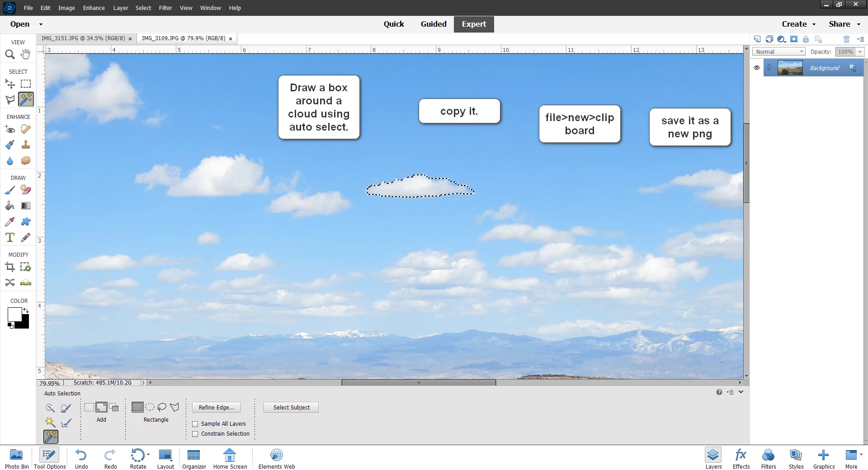This screenshot has width=868, height=470.
Task: Select the Paint Bucket tool
Action: pyautogui.click(x=10, y=206)
